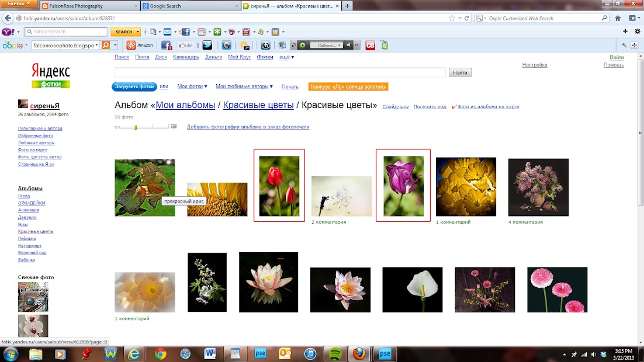The image size is (644, 362).
Task: Open the wrench settings icon in Oople toolbar
Action: pyautogui.click(x=624, y=45)
